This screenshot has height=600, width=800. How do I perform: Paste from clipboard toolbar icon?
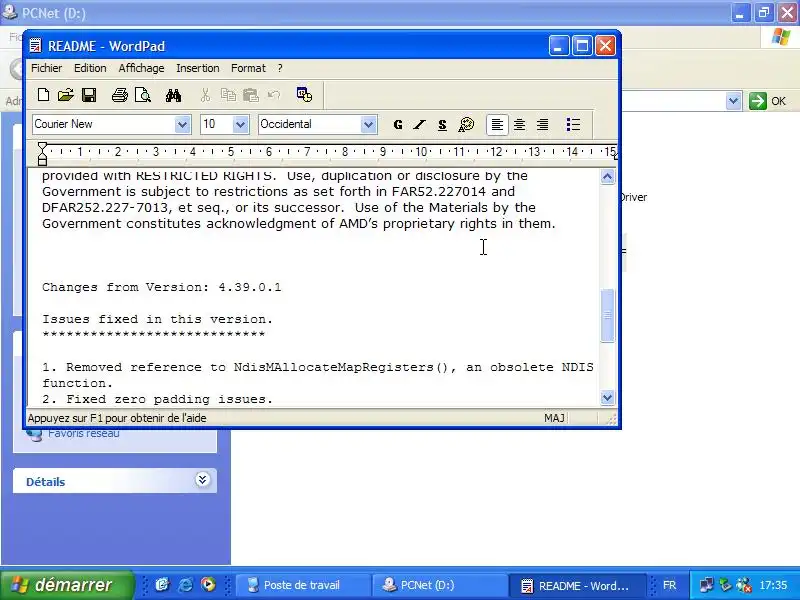point(251,95)
